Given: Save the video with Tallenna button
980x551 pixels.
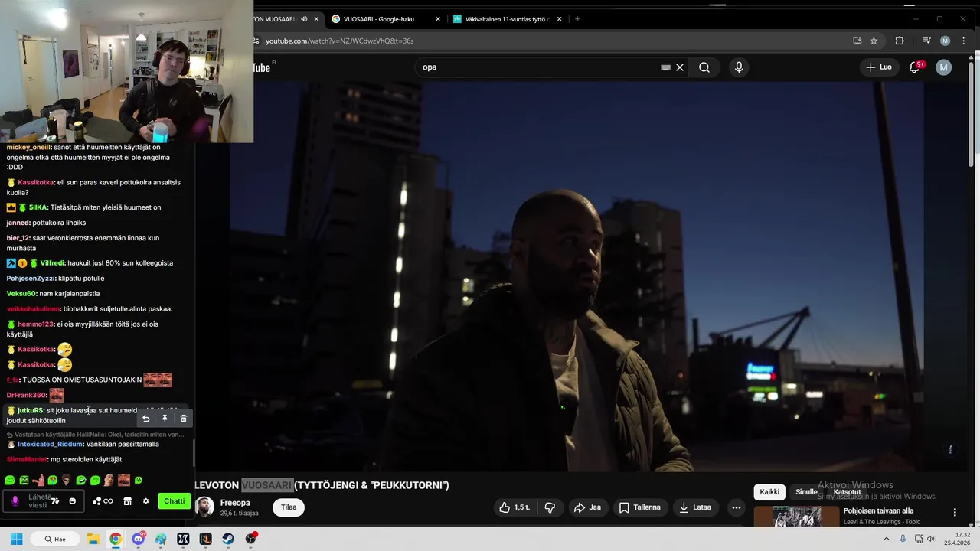Looking at the screenshot, I should [639, 507].
